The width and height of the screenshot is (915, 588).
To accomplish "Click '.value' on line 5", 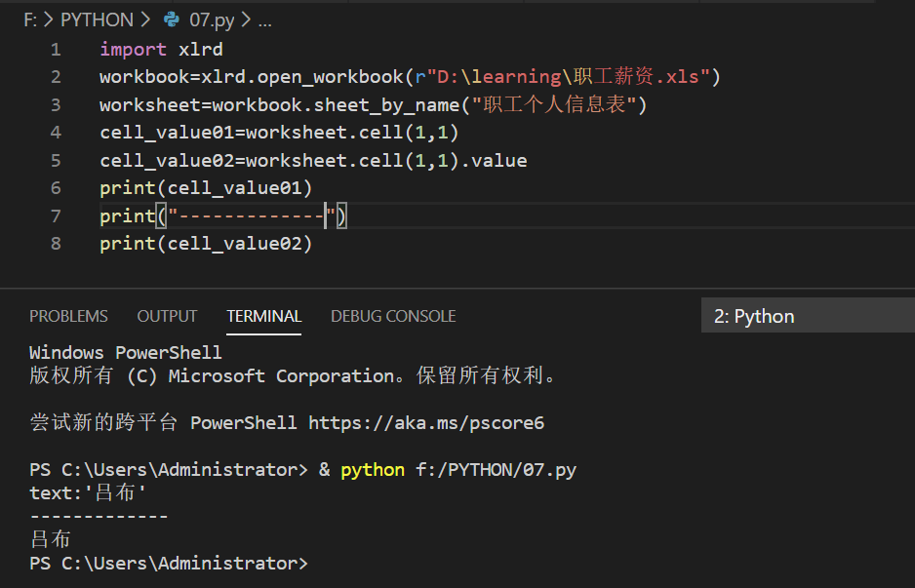I will 495,161.
